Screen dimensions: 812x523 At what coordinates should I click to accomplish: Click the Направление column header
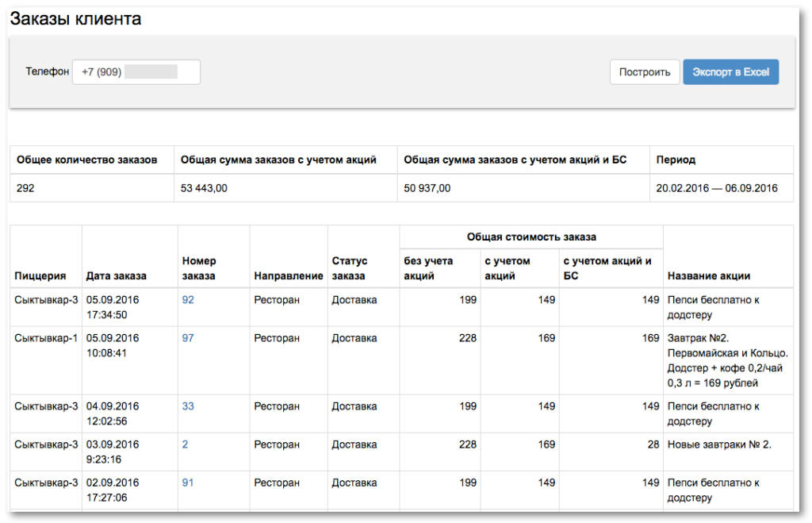pyautogui.click(x=289, y=275)
